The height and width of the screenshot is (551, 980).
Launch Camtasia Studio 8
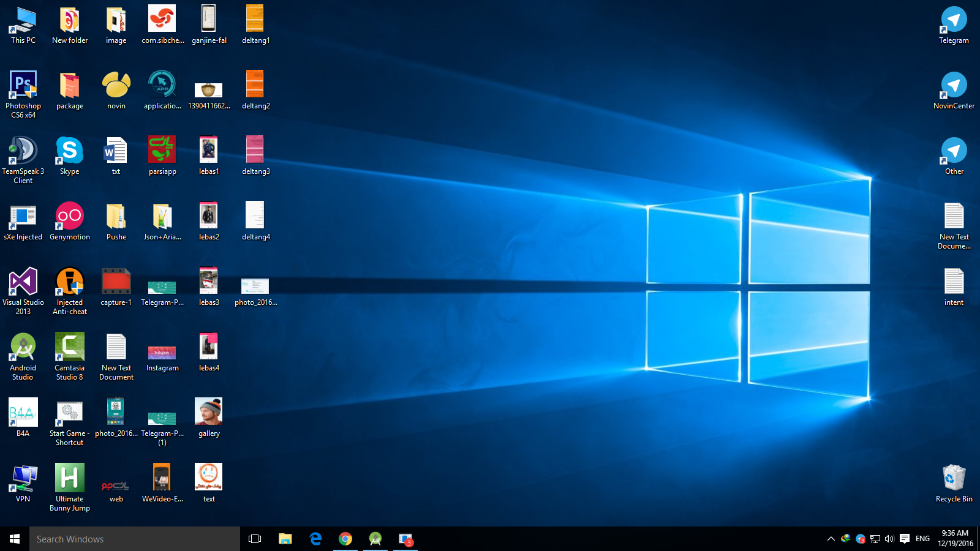69,348
